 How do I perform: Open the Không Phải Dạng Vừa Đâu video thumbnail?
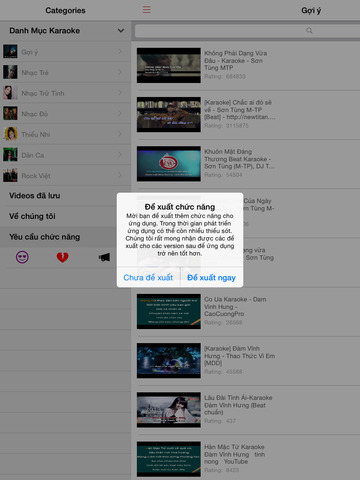169,65
